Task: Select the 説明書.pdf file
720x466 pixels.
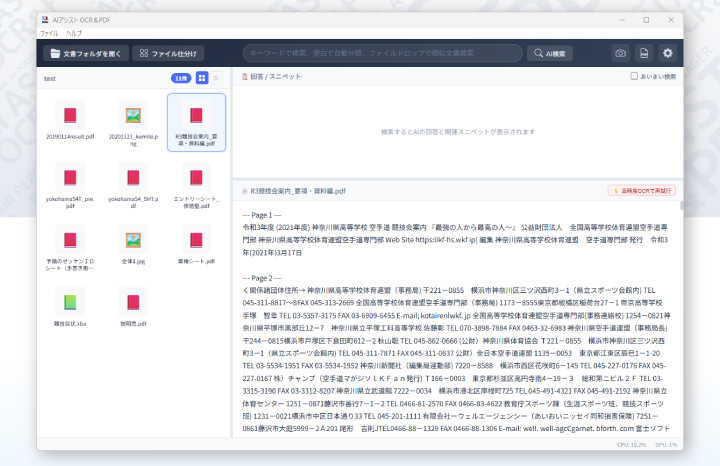Action: point(132,302)
